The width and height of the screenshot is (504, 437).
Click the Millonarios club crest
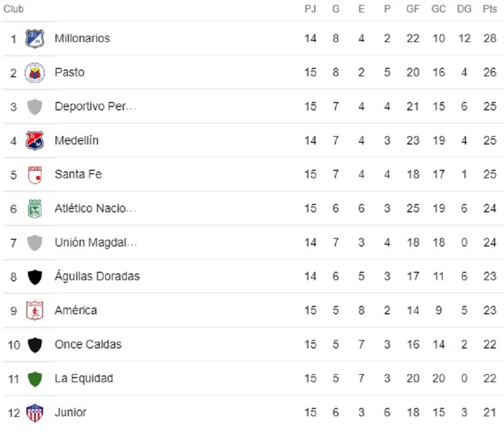click(x=35, y=39)
